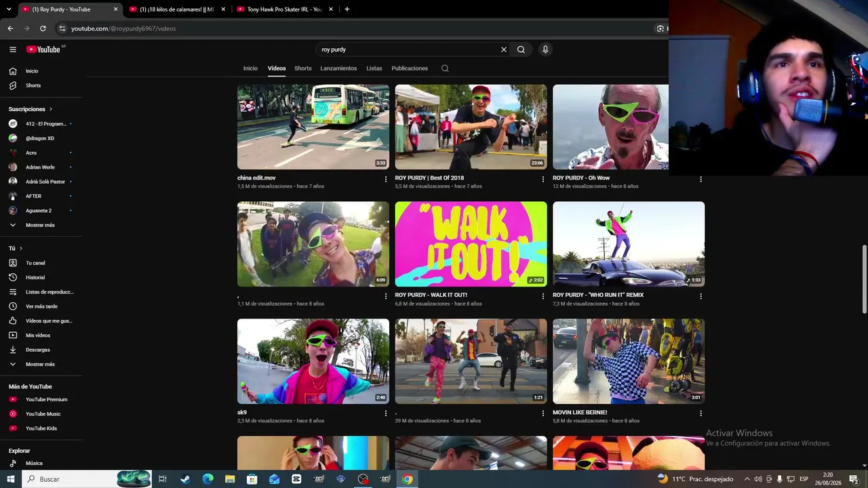Open more options for 'Best Of 2018'
Image resolution: width=868 pixels, height=488 pixels.
[542, 180]
